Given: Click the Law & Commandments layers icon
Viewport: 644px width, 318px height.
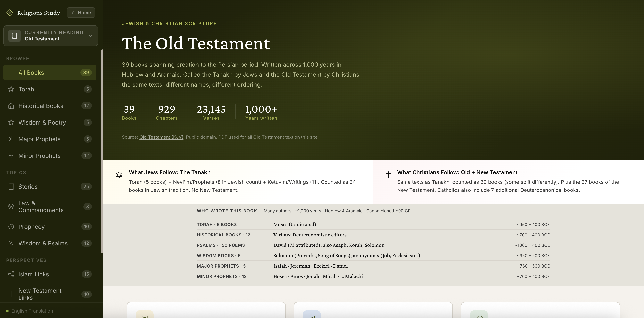Looking at the screenshot, I should (x=11, y=207).
